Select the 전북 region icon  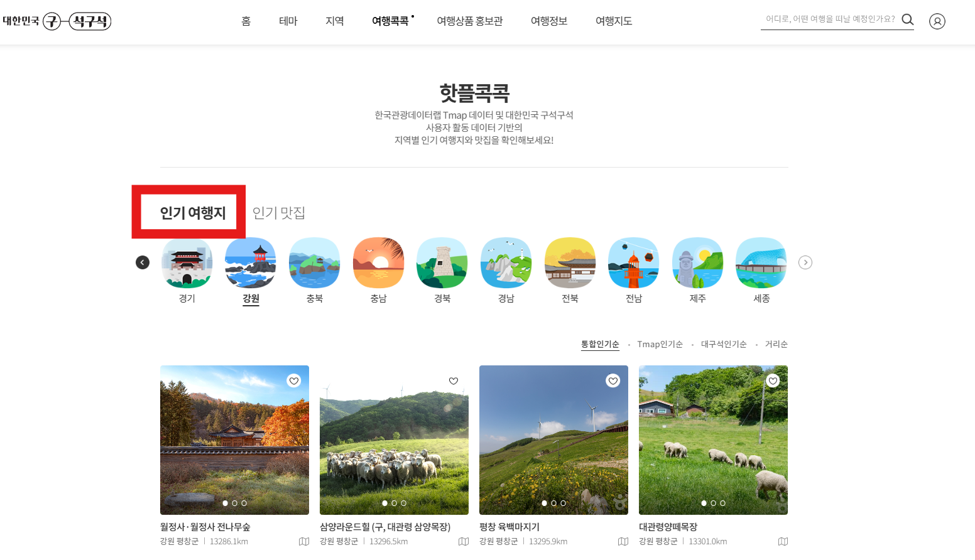pyautogui.click(x=570, y=263)
